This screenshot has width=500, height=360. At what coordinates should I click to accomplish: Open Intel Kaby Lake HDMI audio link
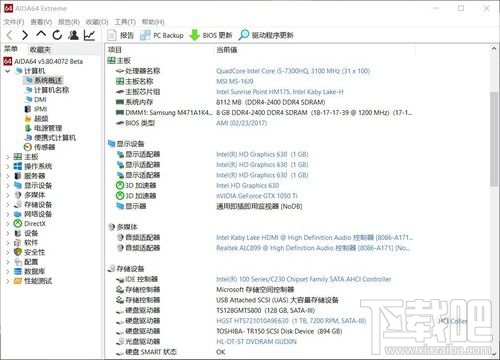pos(314,238)
